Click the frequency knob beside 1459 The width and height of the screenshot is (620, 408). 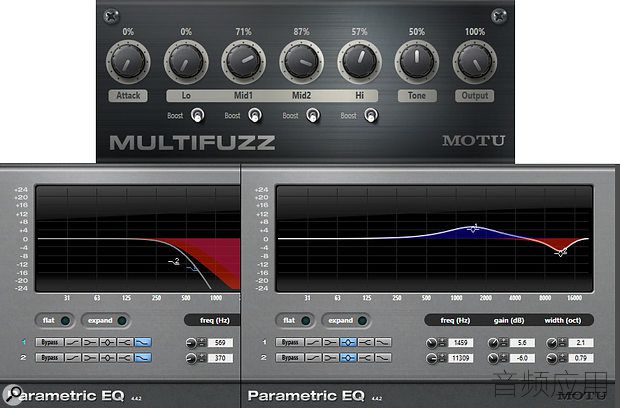[x=431, y=343]
